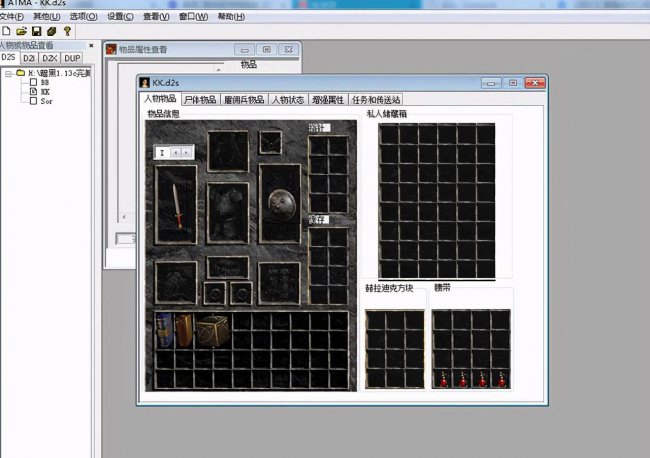Open the 帮助(H) menu
The width and height of the screenshot is (650, 458).
231,17
